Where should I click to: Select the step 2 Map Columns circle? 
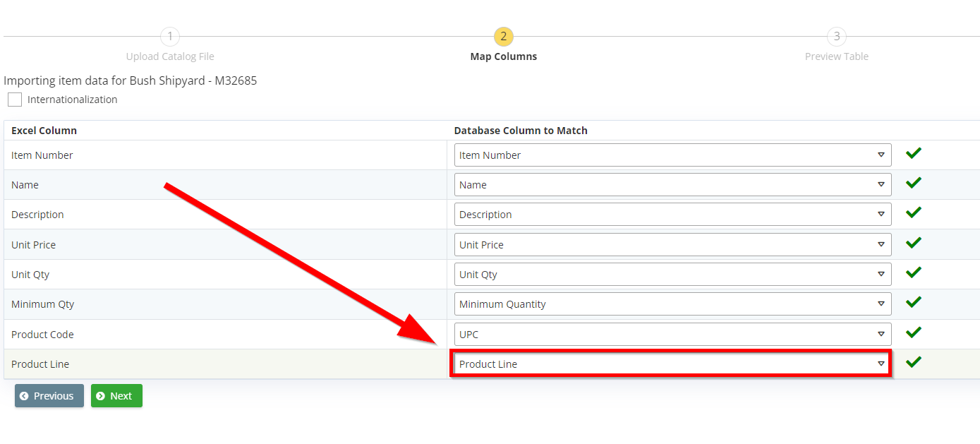point(503,37)
